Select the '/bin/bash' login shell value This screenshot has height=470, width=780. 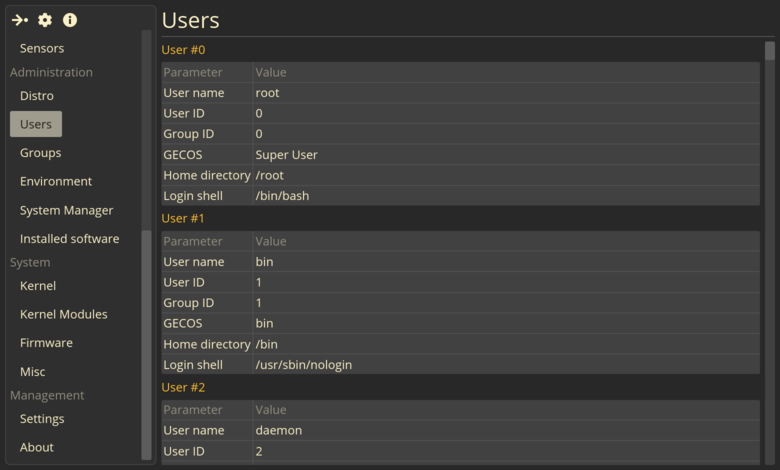282,196
